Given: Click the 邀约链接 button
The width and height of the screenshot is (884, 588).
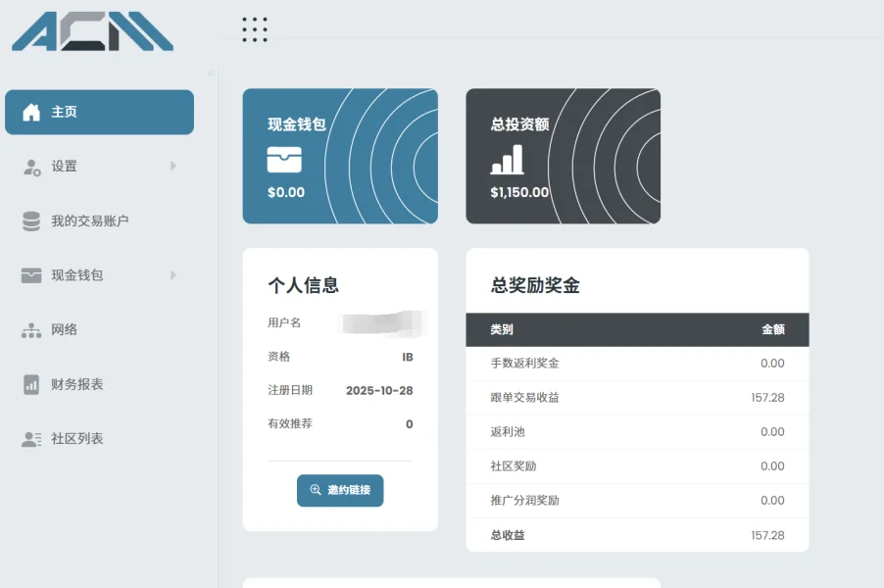Looking at the screenshot, I should (x=340, y=490).
